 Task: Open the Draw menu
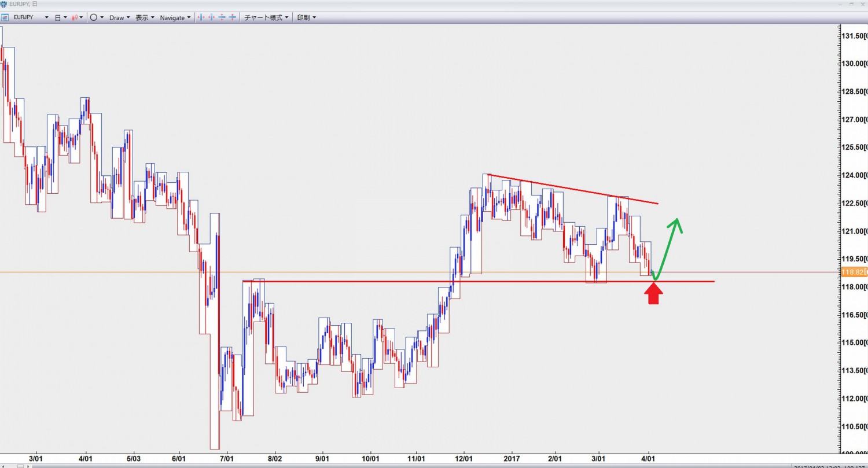pos(119,17)
